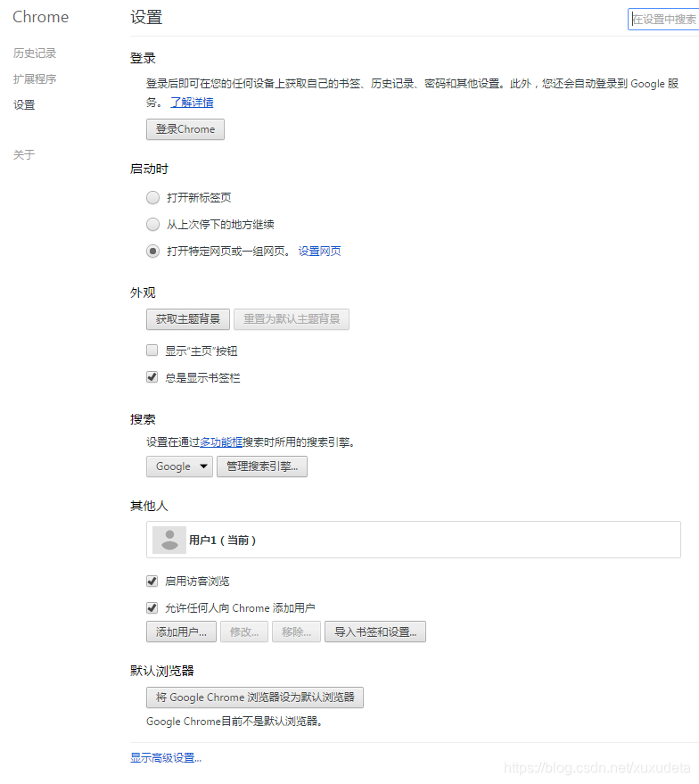Enable the 显示"主页"按钮 checkbox
The width and height of the screenshot is (699, 784).
coord(152,350)
